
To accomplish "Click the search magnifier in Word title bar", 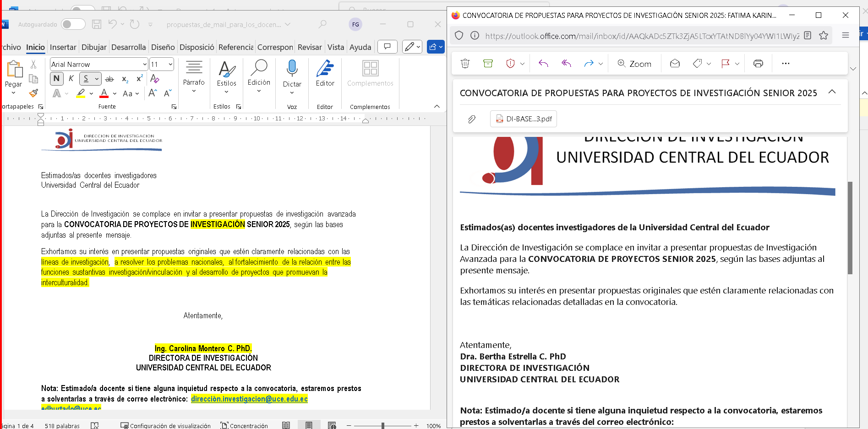I will tap(323, 24).
